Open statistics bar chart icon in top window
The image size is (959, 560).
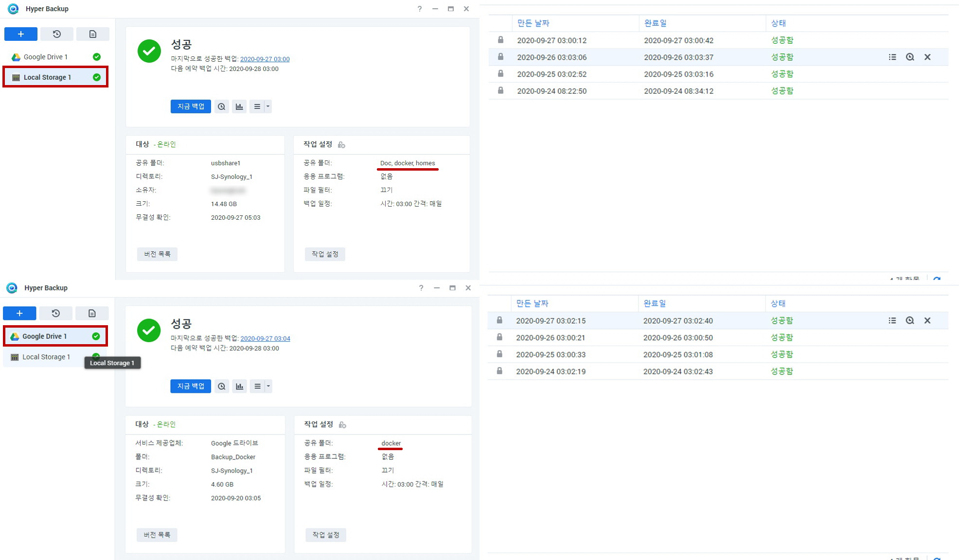pos(239,106)
